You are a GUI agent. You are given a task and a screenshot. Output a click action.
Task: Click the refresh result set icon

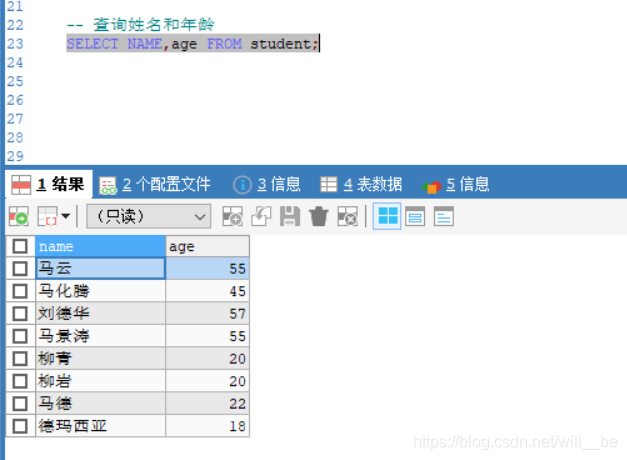[x=18, y=216]
